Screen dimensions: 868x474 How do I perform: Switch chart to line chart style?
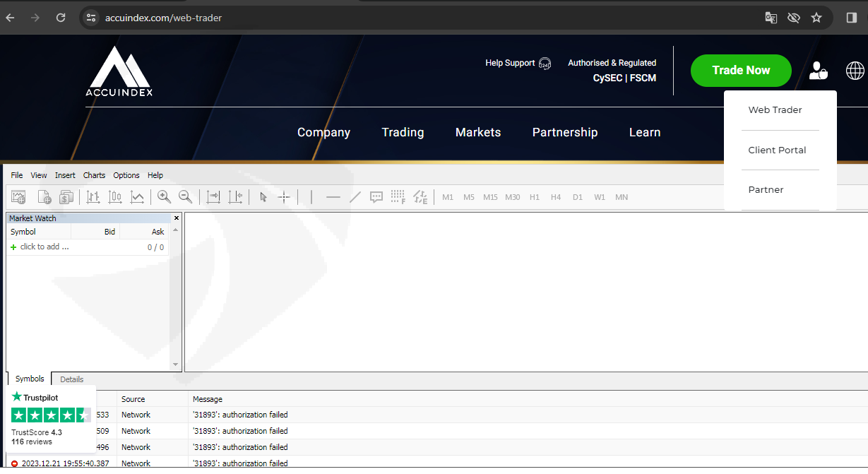click(137, 197)
